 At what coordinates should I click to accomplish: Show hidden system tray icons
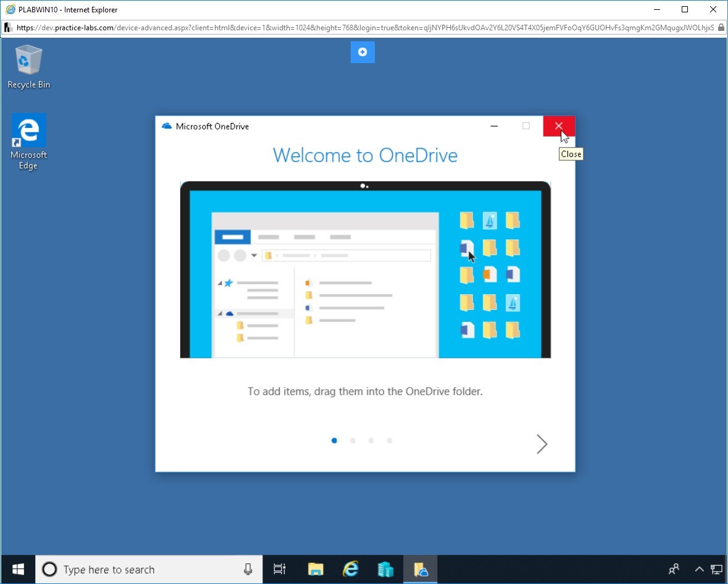coord(699,569)
